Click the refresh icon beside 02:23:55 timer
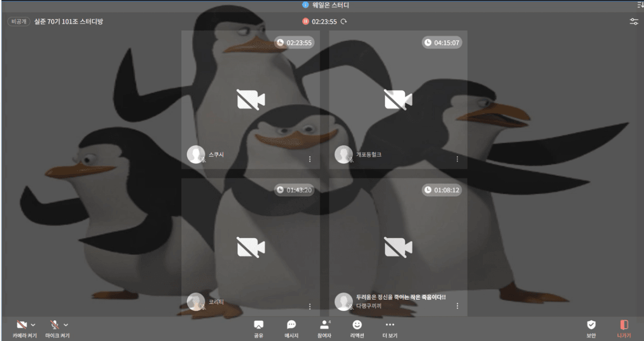Viewport: 644px width, 341px height. pyautogui.click(x=344, y=21)
